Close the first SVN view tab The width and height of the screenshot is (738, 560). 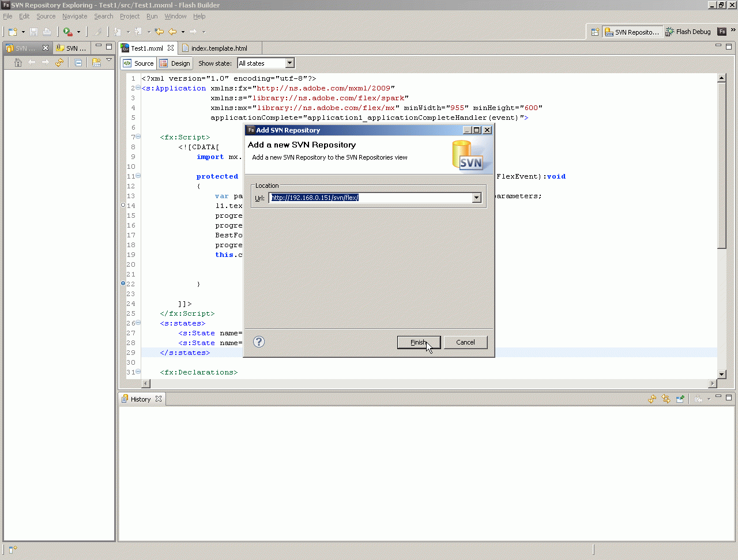tap(46, 48)
